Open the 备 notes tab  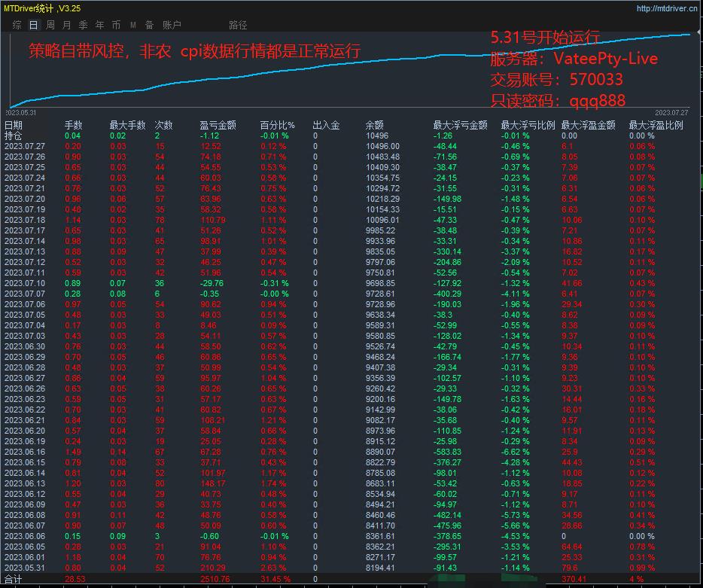coord(149,25)
